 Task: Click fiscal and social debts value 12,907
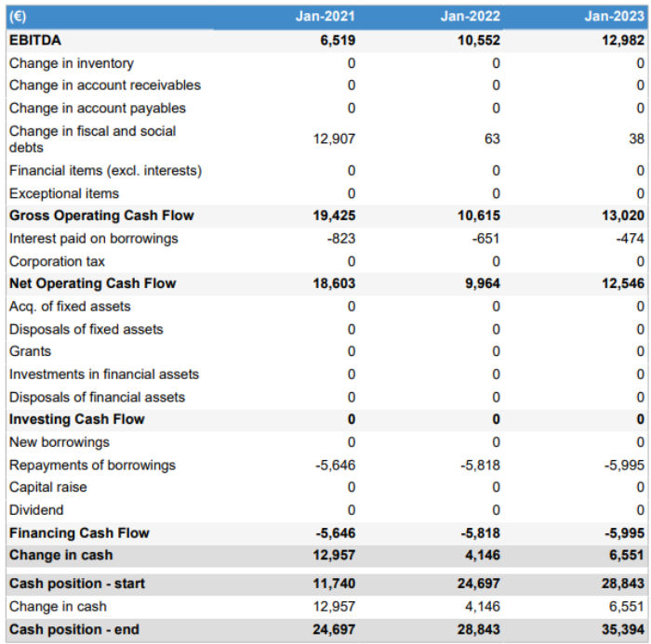(x=334, y=138)
